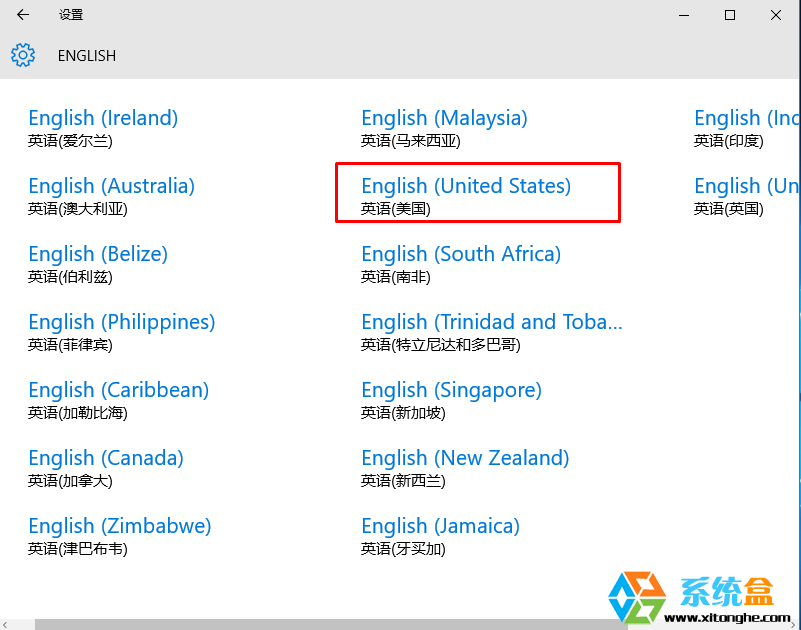Minimize the Settings window
The image size is (801, 630).
684,15
